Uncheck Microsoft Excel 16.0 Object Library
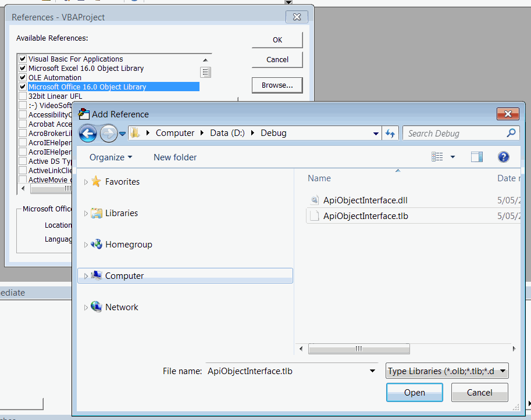This screenshot has height=420, width=531. (x=23, y=68)
